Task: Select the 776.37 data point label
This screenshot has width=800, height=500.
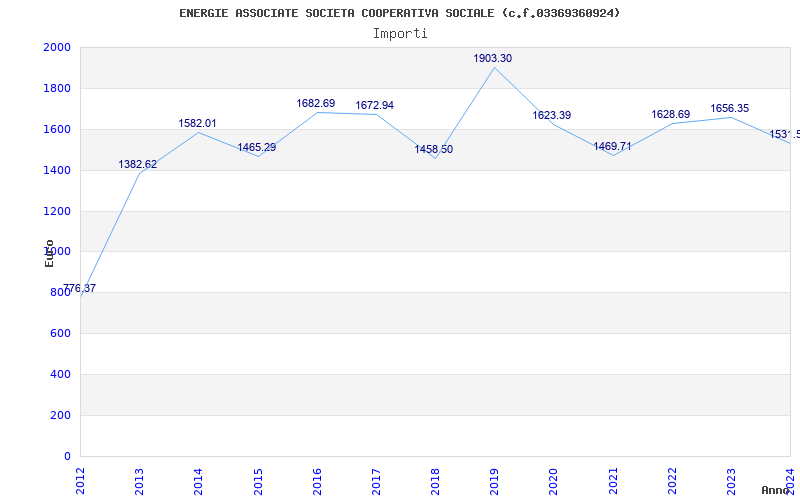Action: [80, 289]
